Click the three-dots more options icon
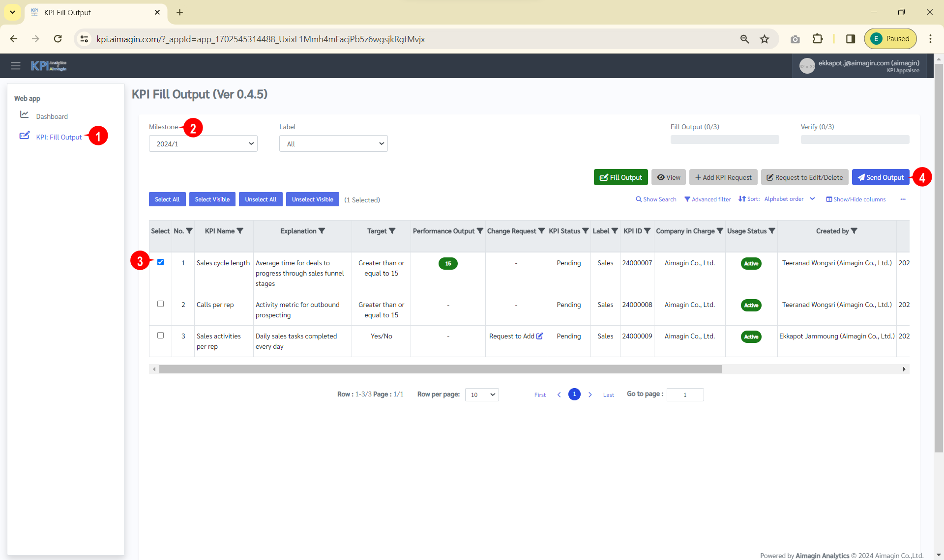Viewport: 944px width, 560px height. (x=903, y=199)
